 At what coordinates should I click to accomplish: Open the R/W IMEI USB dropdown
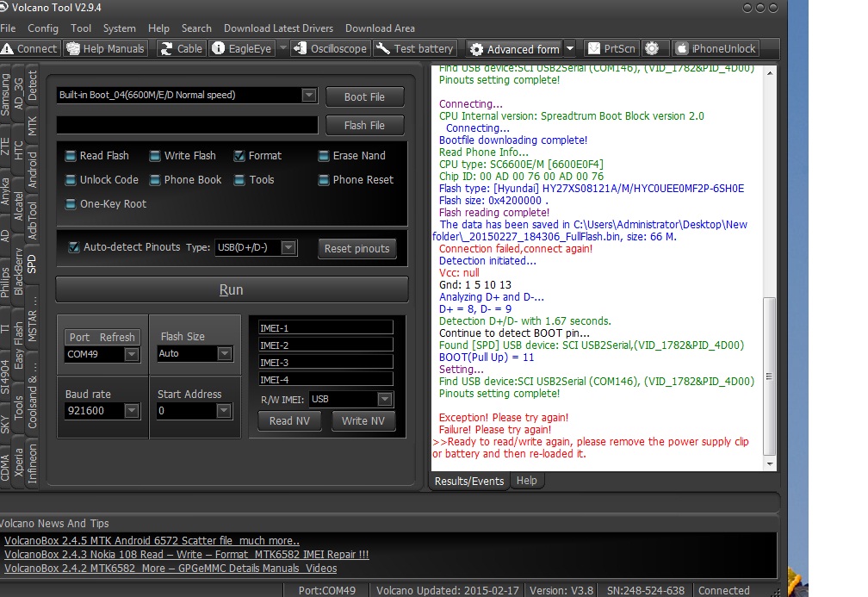click(385, 400)
